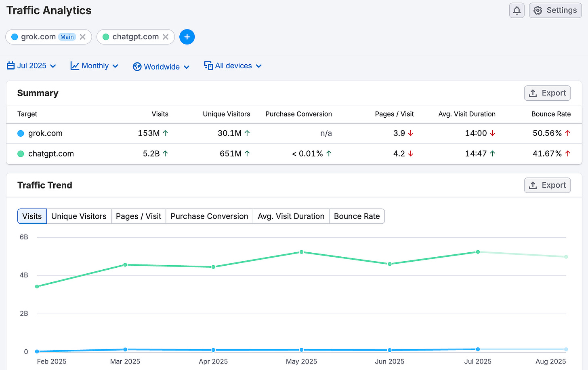Click the 41.67% bounce rate value
This screenshot has height=370, width=588.
547,154
